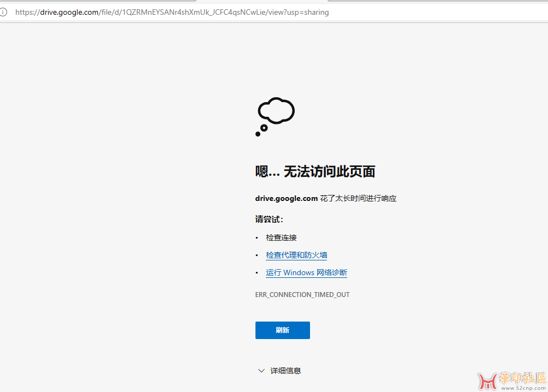
Task: Expand the 详细信息 details chevron
Action: click(261, 371)
